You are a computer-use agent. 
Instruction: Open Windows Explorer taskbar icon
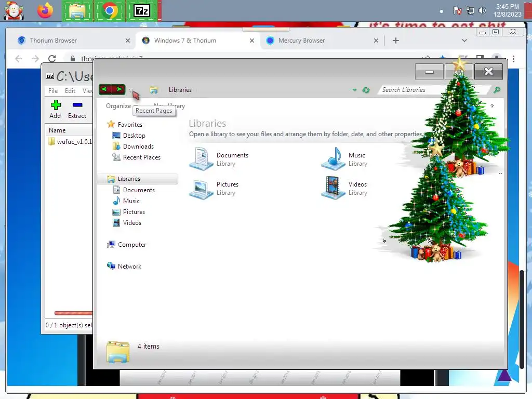coord(77,11)
